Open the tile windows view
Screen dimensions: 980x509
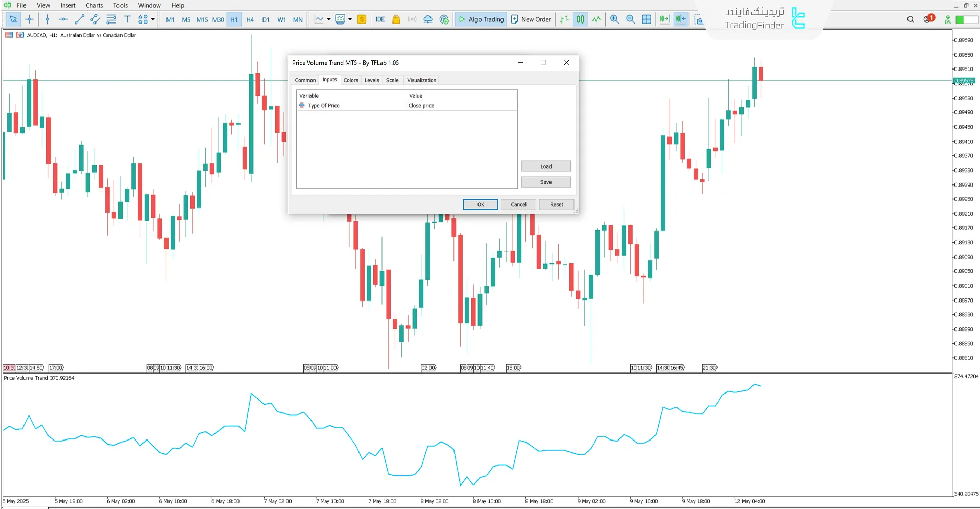click(647, 19)
